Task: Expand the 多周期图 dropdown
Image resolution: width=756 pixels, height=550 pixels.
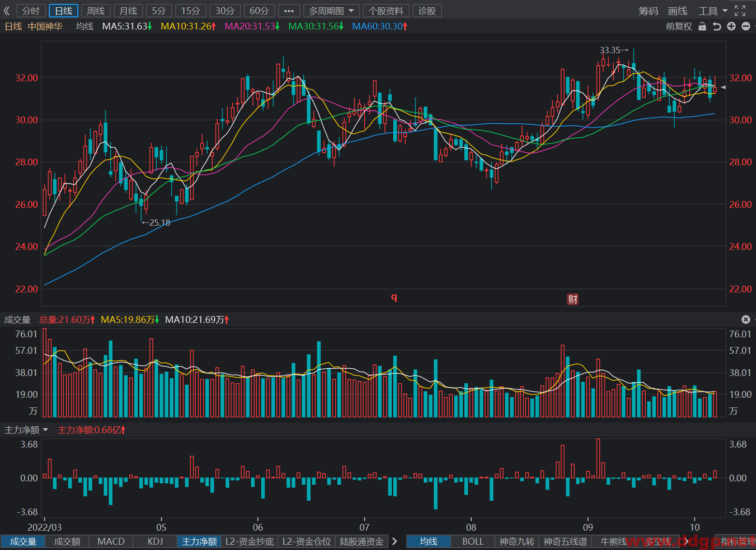Action: pos(331,11)
